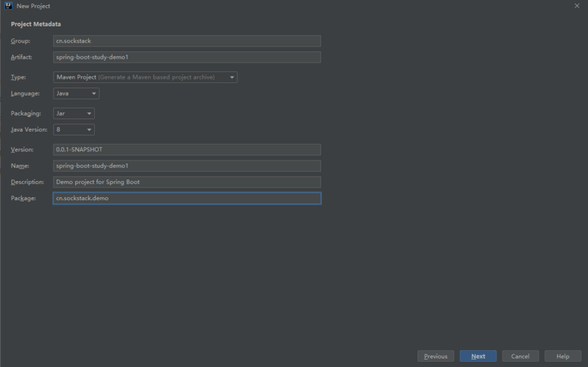The image size is (588, 367).
Task: Close the New Project dialog
Action: pyautogui.click(x=577, y=6)
